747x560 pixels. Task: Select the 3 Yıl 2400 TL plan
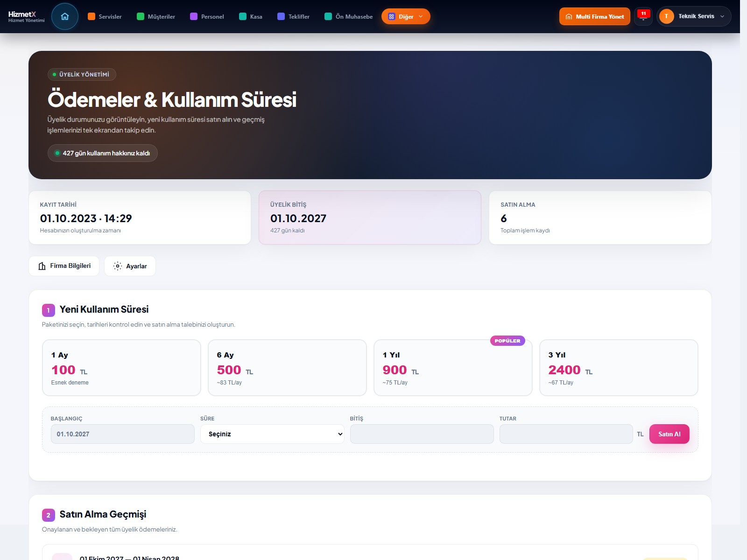coord(619,368)
